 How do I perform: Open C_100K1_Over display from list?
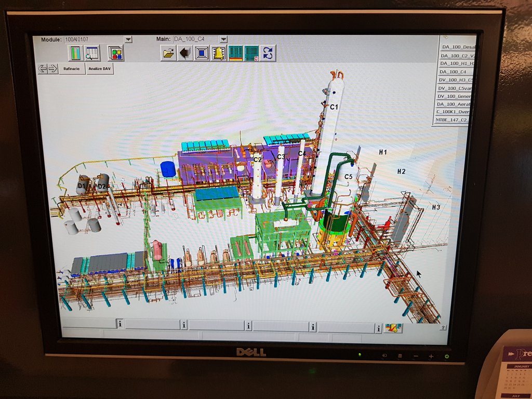point(453,112)
